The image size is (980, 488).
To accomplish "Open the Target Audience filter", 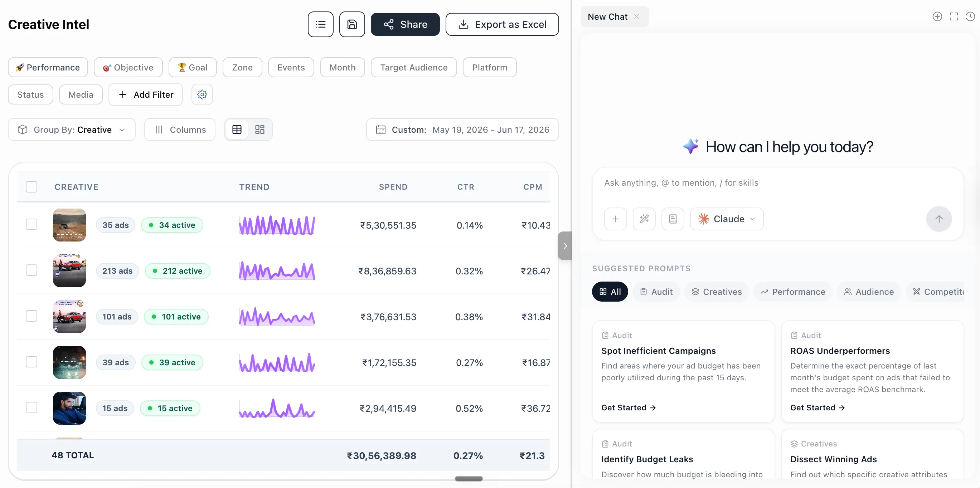I will [414, 67].
